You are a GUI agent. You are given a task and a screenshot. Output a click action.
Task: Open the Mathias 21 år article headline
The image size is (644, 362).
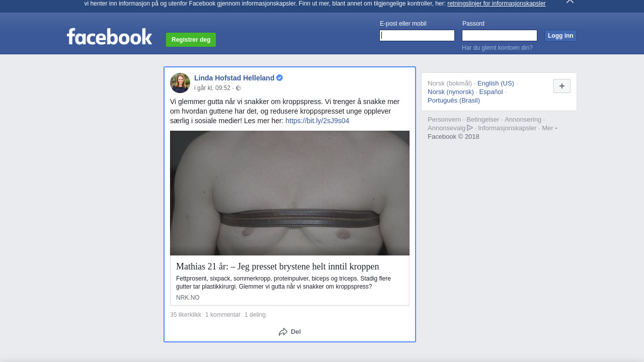[x=278, y=266]
